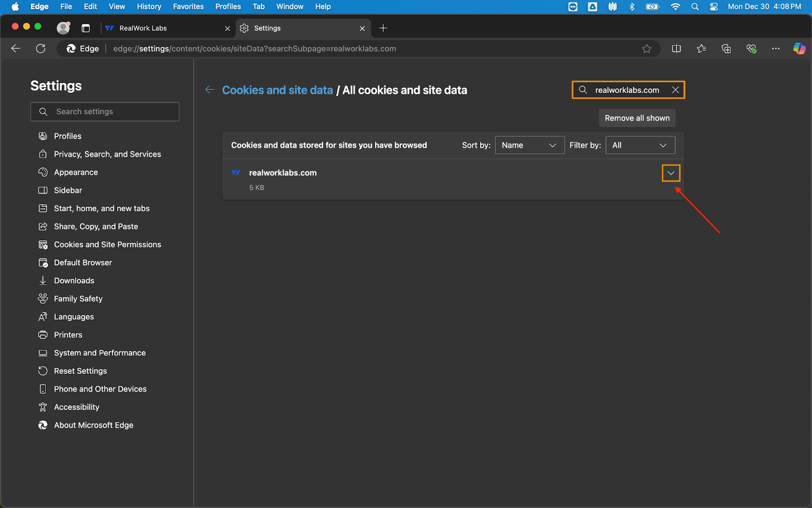The height and width of the screenshot is (508, 812).
Task: Open the Apple menu
Action: (x=15, y=7)
